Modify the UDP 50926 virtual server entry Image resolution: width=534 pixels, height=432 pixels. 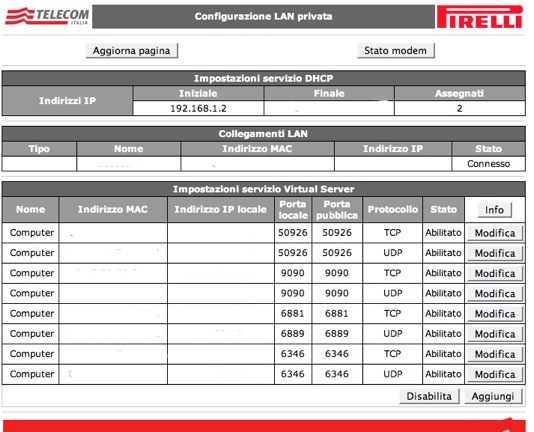point(495,253)
